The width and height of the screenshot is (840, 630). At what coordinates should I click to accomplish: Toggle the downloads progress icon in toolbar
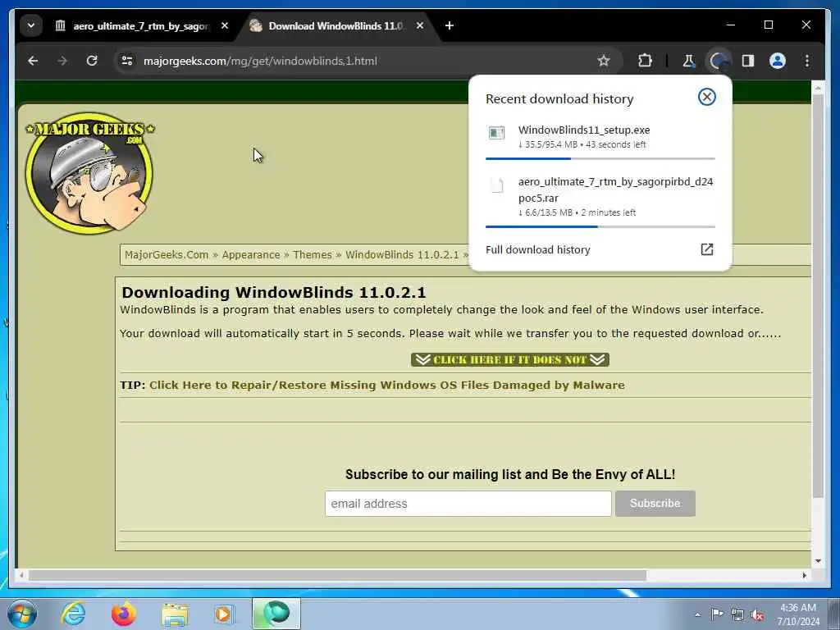point(719,61)
